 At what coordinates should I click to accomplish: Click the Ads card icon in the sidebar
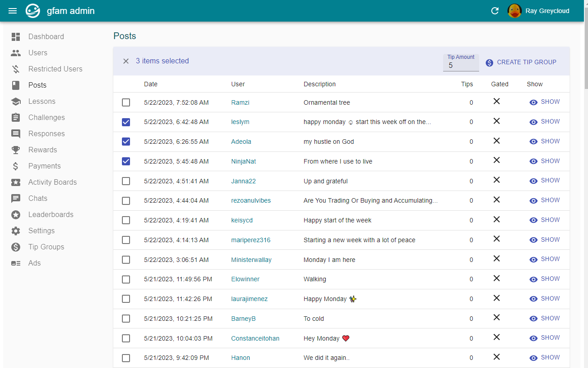coord(16,263)
